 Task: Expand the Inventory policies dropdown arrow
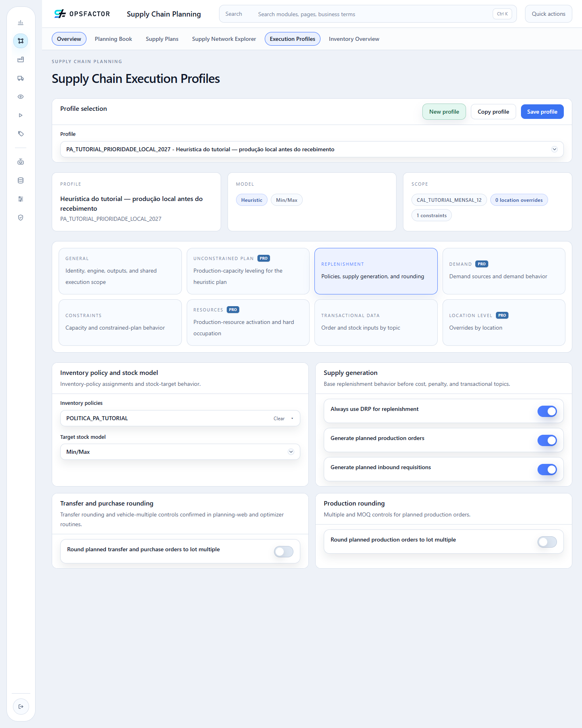point(292,419)
